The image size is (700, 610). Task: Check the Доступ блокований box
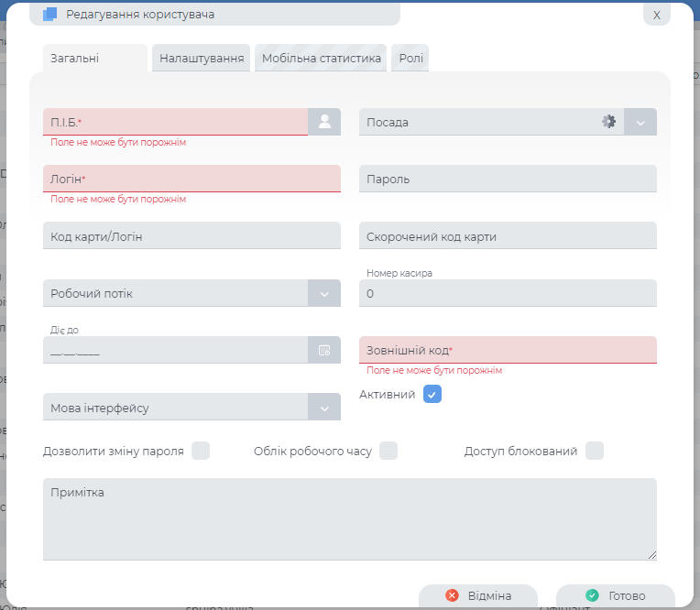pos(595,451)
